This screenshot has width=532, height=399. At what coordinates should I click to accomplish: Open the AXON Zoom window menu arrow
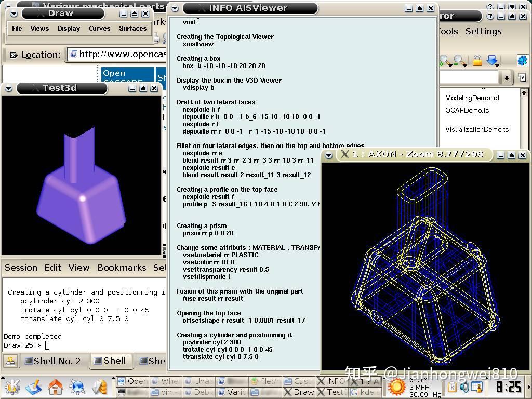pyautogui.click(x=328, y=154)
